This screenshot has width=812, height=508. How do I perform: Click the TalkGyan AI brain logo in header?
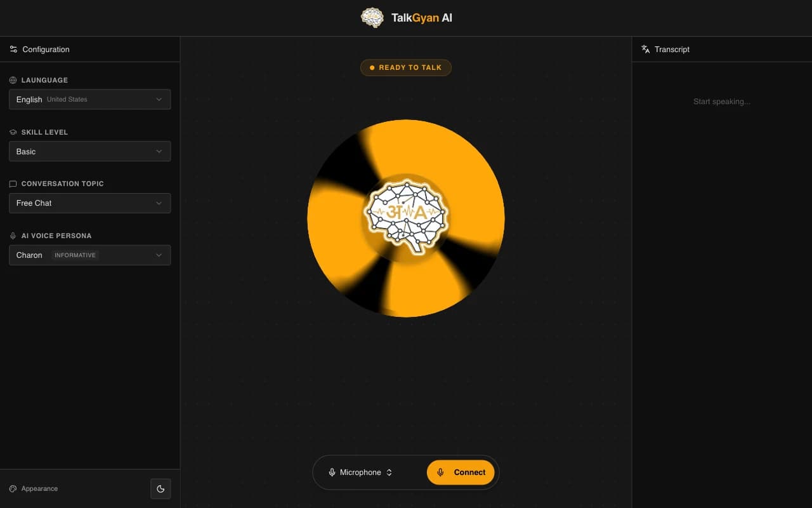coord(372,18)
